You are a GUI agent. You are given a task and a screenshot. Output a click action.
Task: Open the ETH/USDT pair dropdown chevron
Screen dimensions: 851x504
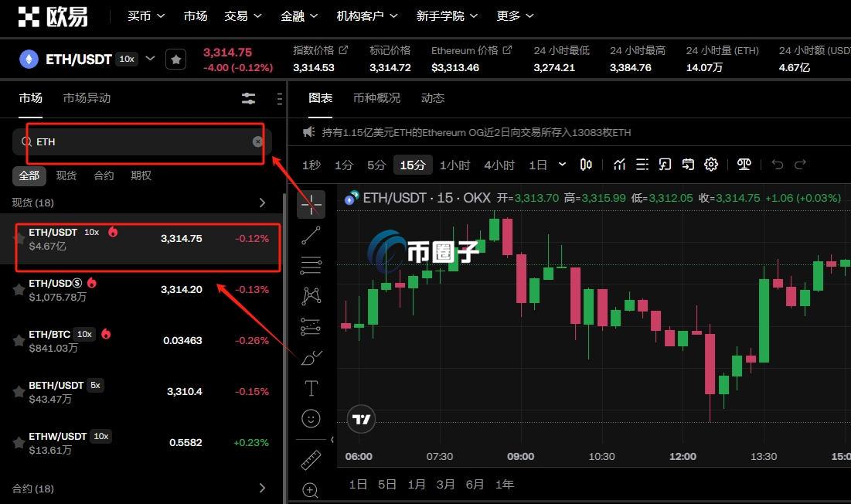(x=151, y=57)
